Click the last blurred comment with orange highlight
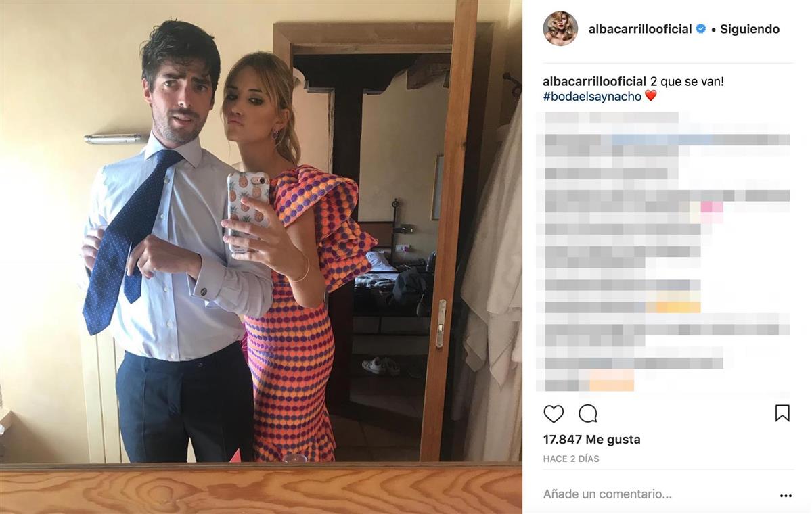 (589, 385)
